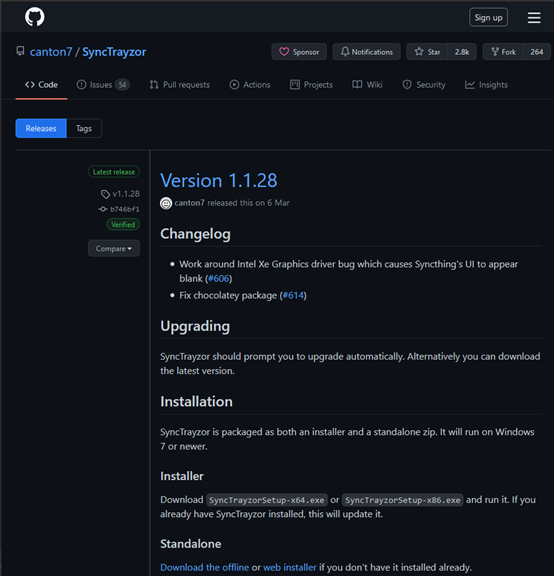Click the Upgrading heading
The width and height of the screenshot is (554, 576).
(x=195, y=326)
